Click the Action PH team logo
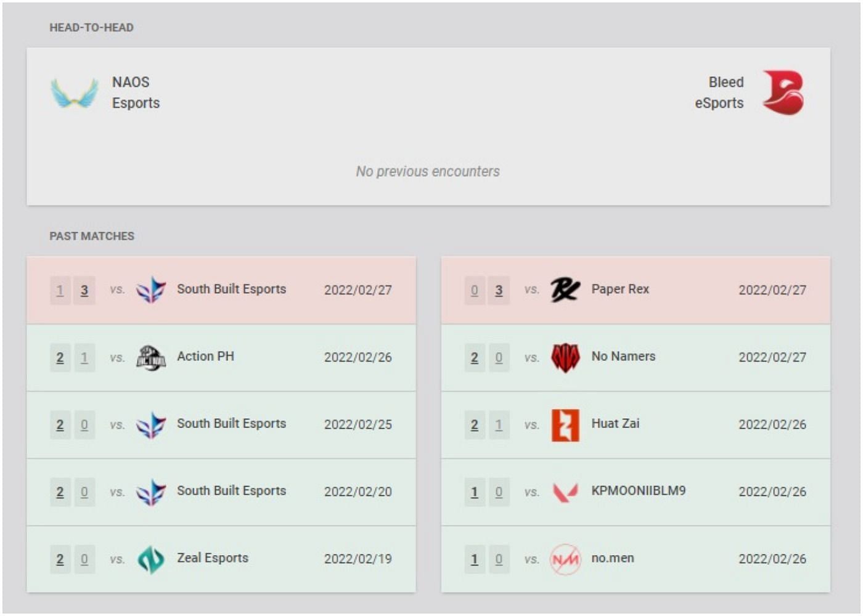 151,357
